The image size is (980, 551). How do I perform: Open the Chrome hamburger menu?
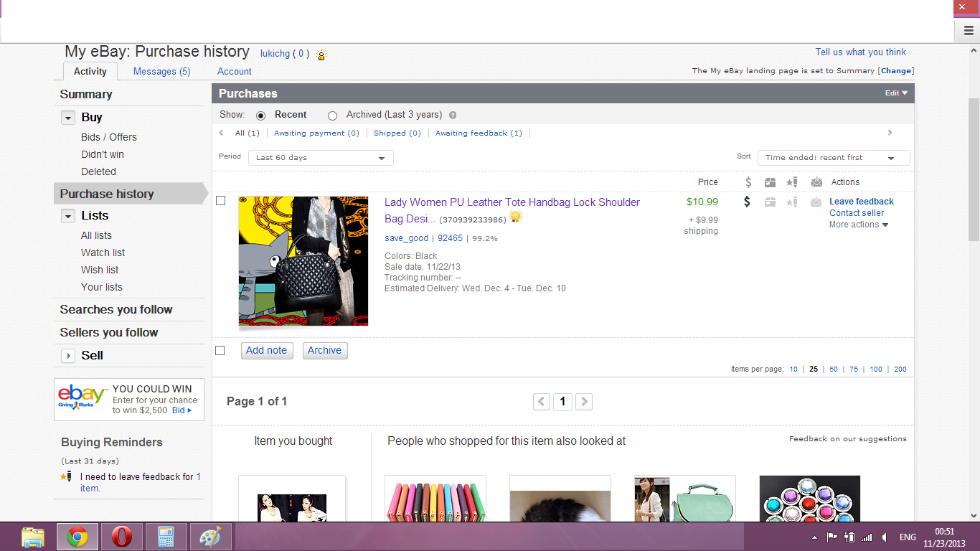[x=968, y=30]
